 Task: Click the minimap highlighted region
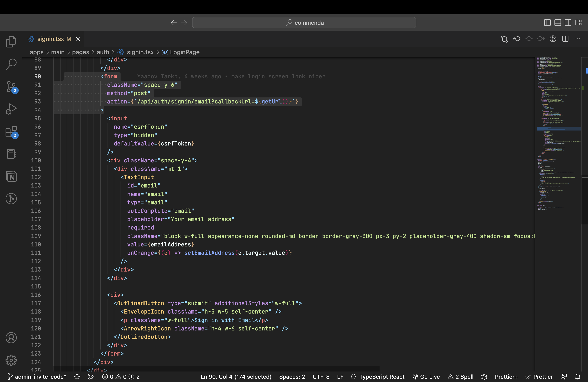tap(559, 129)
